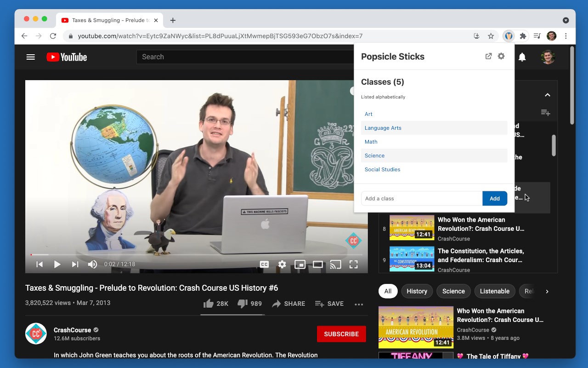Viewport: 588px width, 368px height.
Task: Open the more actions ellipsis below video
Action: point(359,304)
